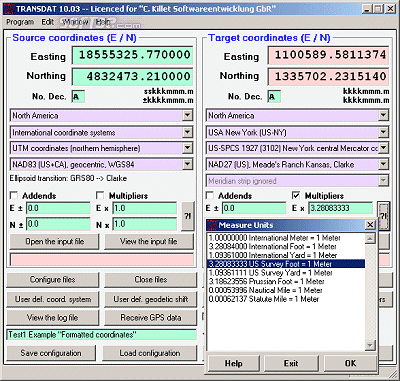This screenshot has height=381, width=400.
Task: Click the Receive GPS data button
Action: pos(151,318)
